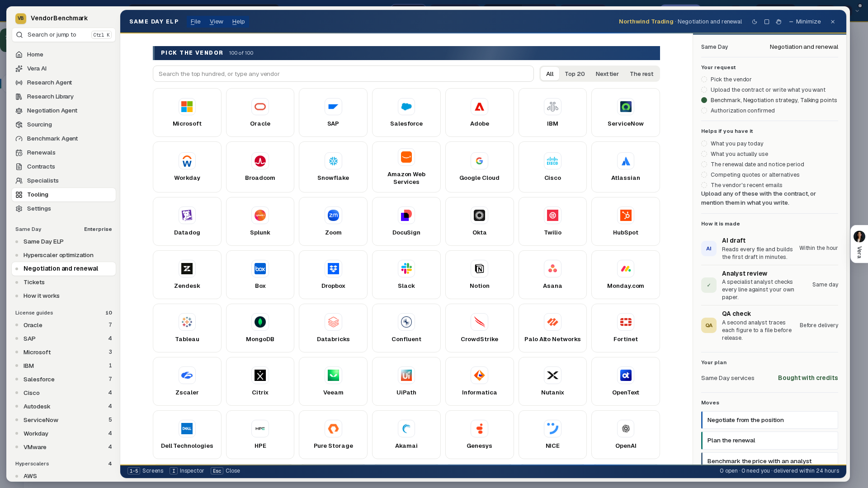Open the Tickets sidebar link

[63, 282]
